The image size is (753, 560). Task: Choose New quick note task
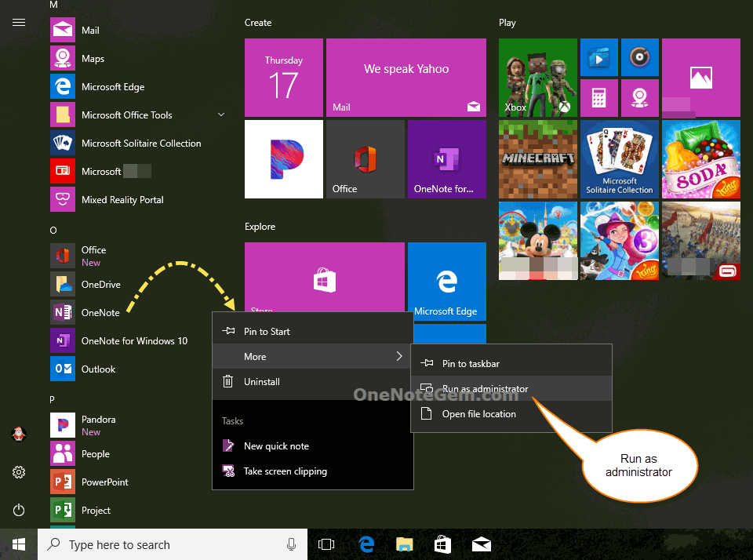tap(313, 445)
